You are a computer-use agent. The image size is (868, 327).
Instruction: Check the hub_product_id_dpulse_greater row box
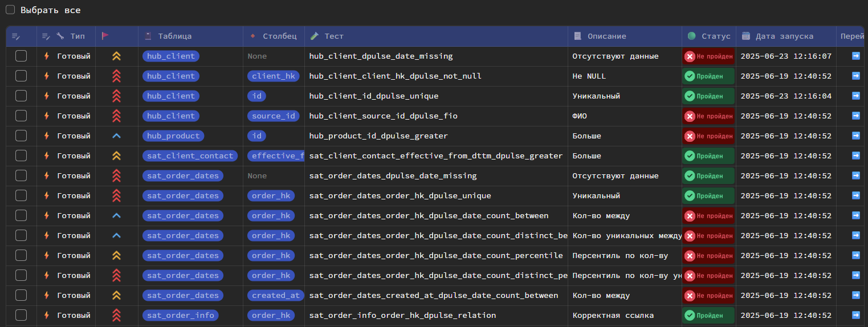[x=21, y=136]
